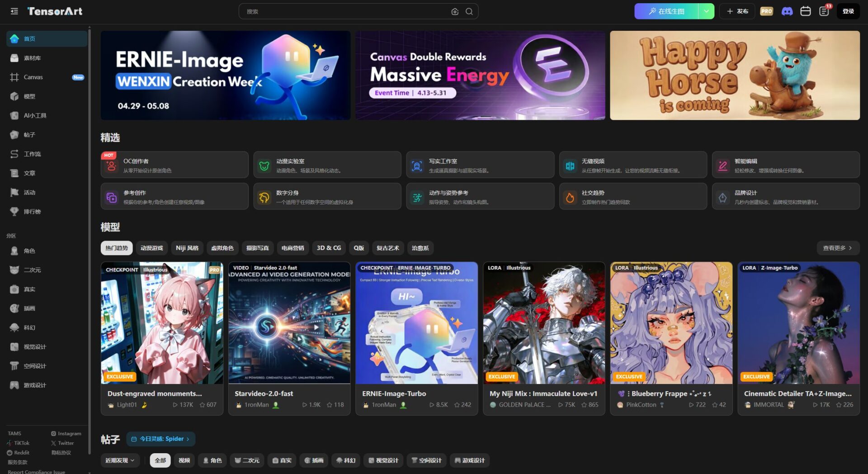Open the Blueberry Frappe model card

(671, 338)
